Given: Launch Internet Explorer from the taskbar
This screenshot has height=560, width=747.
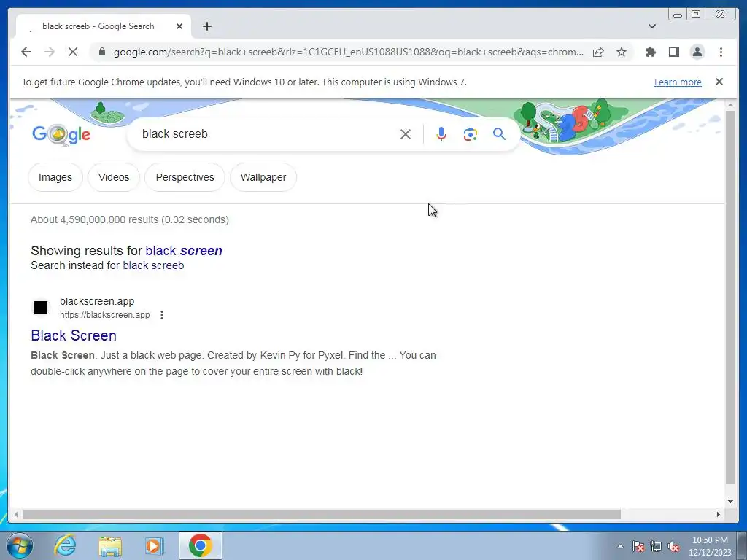Looking at the screenshot, I should 65,545.
